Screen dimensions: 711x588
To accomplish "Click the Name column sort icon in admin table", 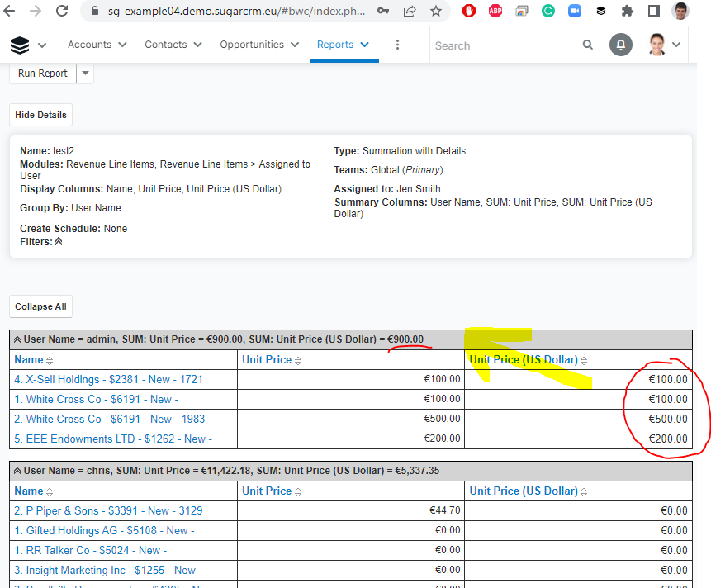I will (50, 360).
